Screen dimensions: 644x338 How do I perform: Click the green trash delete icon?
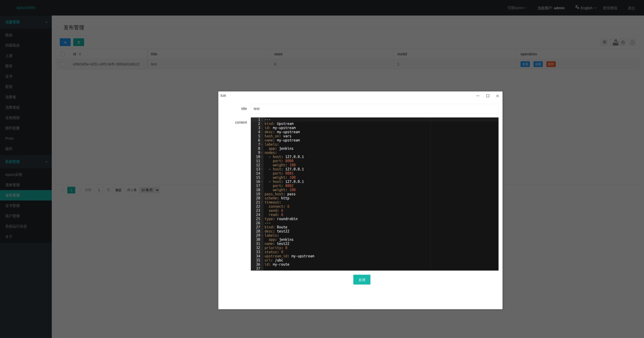pos(78,42)
